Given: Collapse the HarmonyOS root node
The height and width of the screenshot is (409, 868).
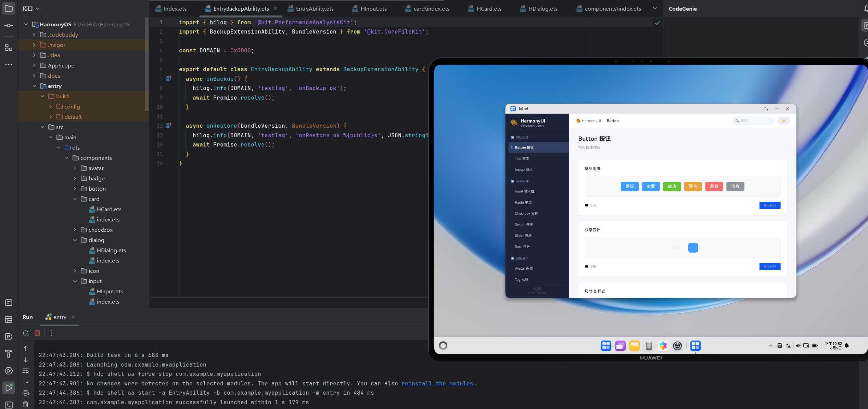Looking at the screenshot, I should pyautogui.click(x=26, y=24).
